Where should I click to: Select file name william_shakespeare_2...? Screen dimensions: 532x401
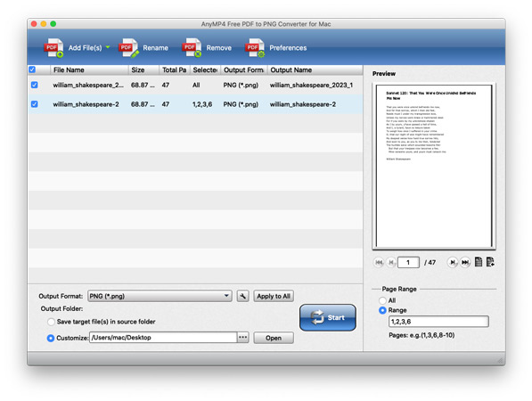tap(88, 86)
